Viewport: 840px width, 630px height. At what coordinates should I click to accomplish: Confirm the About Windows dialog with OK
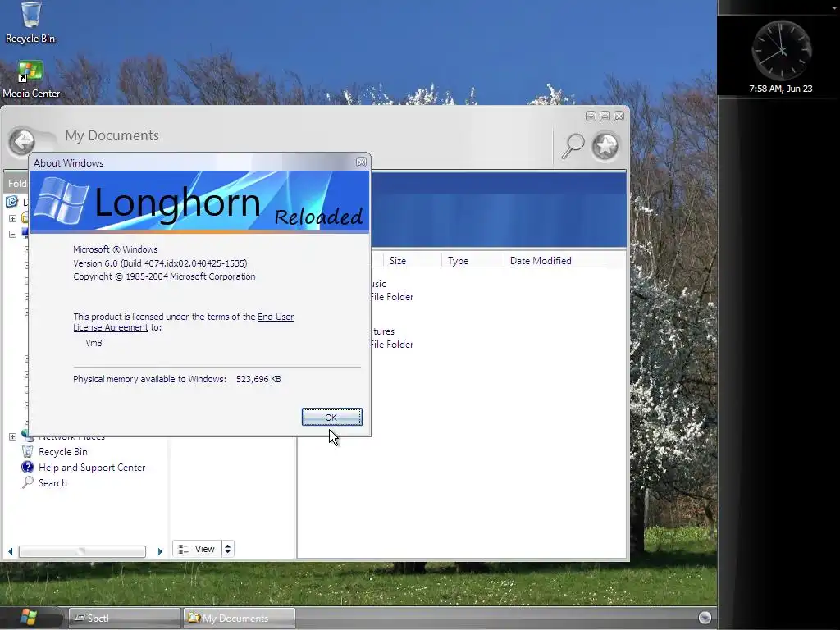[331, 417]
